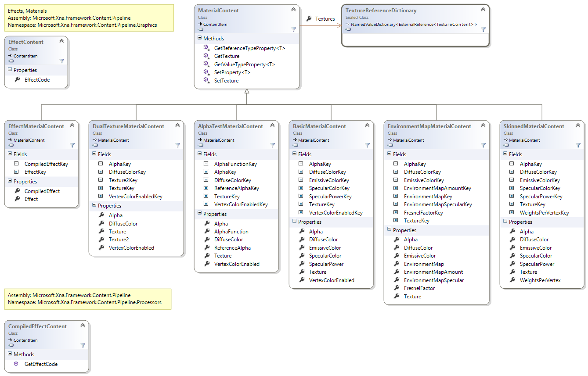Click the filter icon in EffectContent header
The width and height of the screenshot is (588, 376).
(x=62, y=61)
